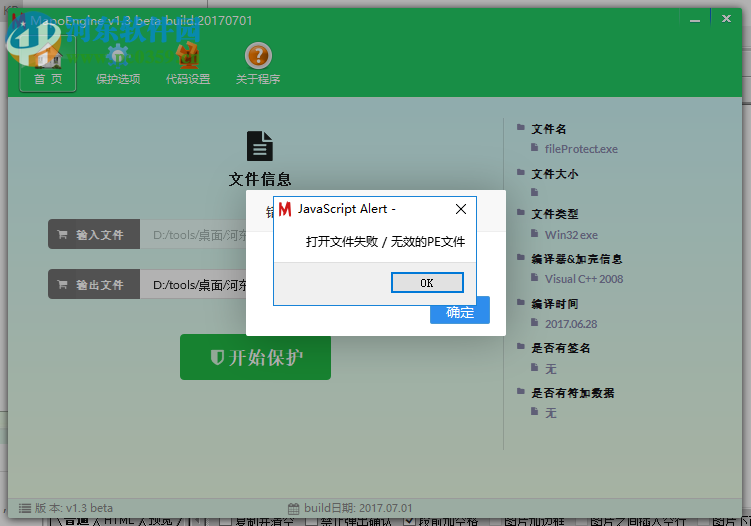
Task: Click the file icon beside Visual C++ 2008
Action: point(535,277)
